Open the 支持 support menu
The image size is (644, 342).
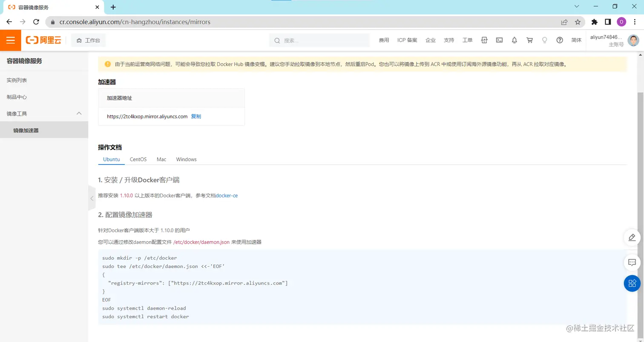(449, 40)
